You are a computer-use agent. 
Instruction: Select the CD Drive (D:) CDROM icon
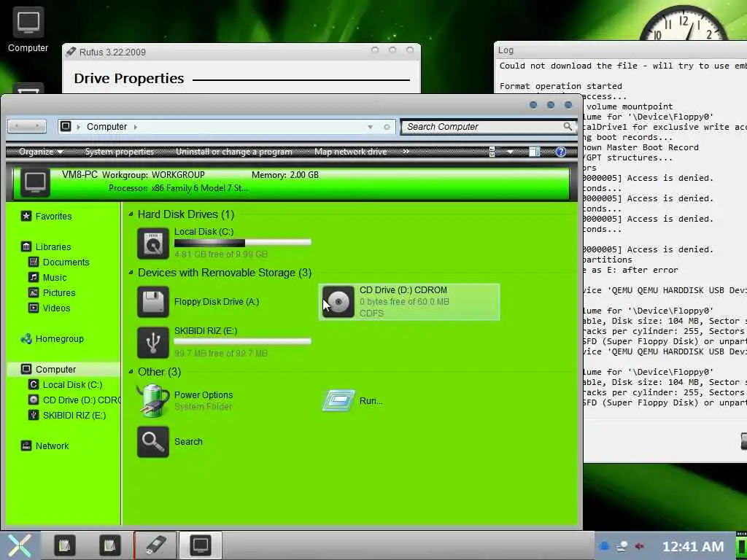338,301
